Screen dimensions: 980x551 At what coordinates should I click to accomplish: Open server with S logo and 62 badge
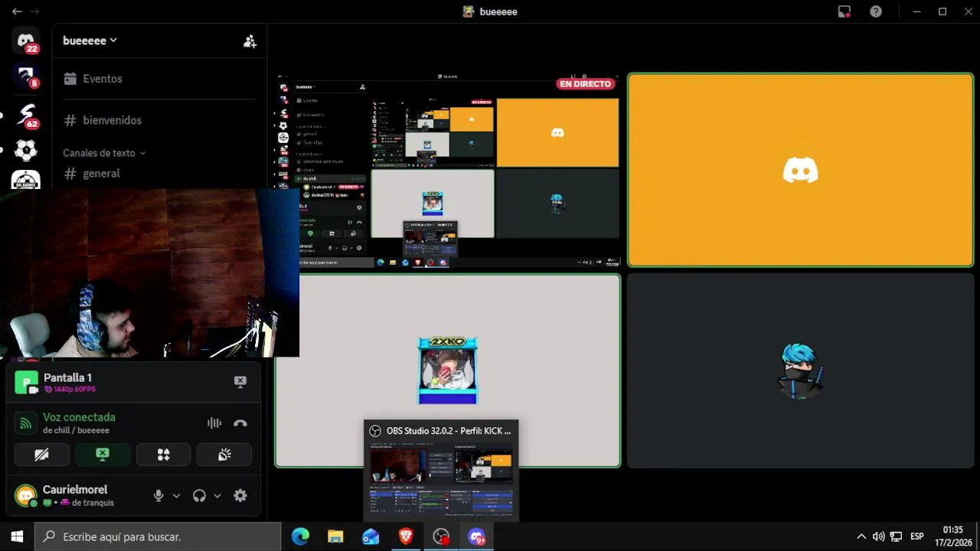click(x=25, y=115)
